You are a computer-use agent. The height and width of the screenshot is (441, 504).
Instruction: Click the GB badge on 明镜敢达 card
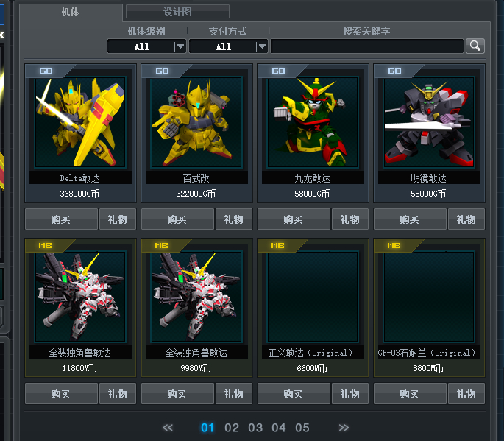click(x=394, y=71)
